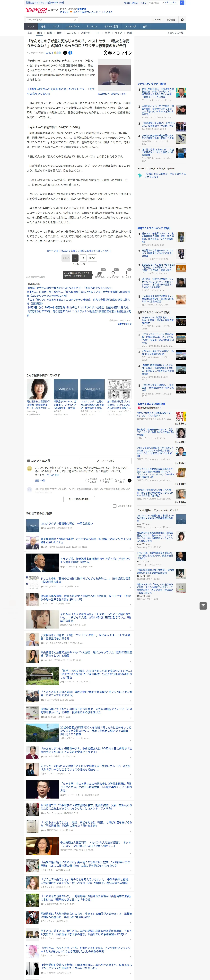Click the ログイン link
This screenshot has width=210, height=980.
click(x=64, y=12)
